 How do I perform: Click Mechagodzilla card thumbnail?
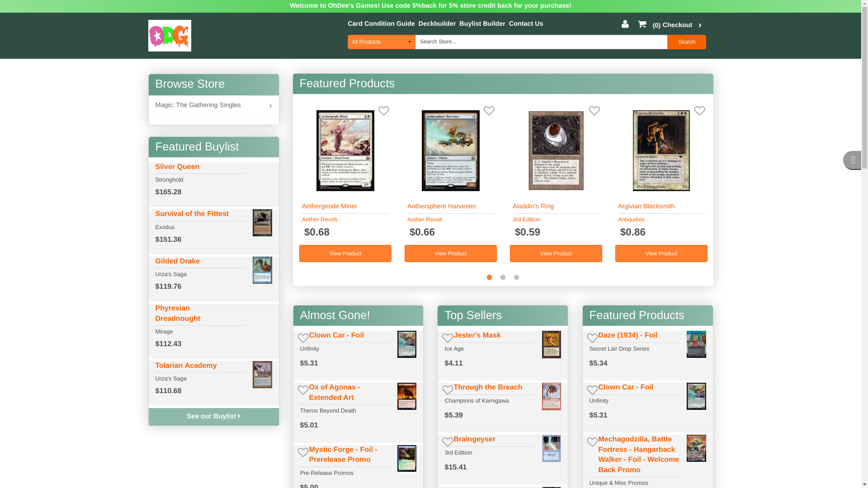coord(696,448)
